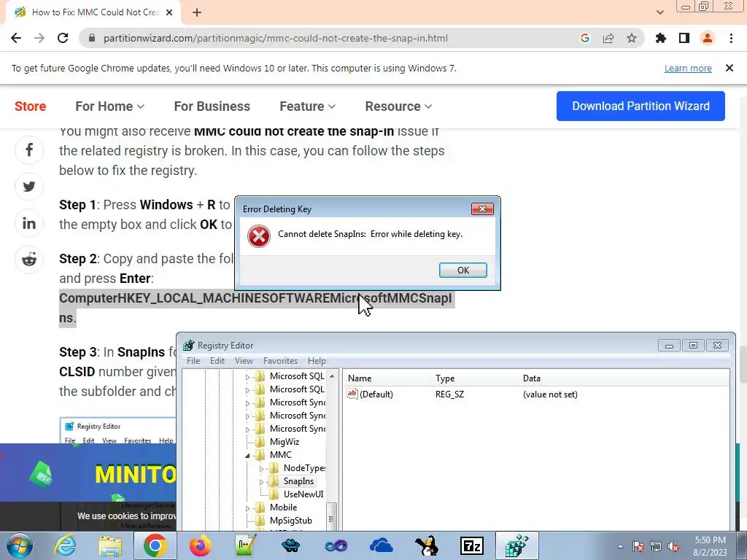Click the Download Partition Wizard button
The width and height of the screenshot is (747, 560).
(640, 106)
